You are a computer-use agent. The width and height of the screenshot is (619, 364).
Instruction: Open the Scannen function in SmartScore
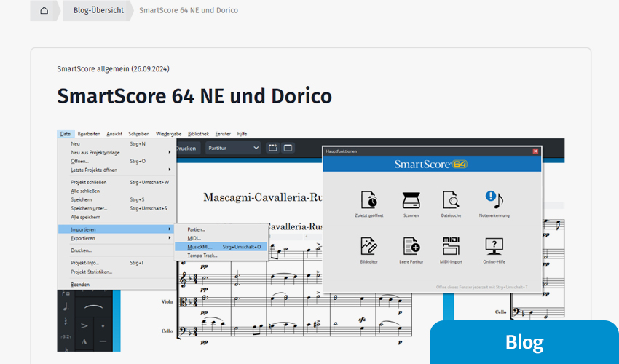point(411,200)
